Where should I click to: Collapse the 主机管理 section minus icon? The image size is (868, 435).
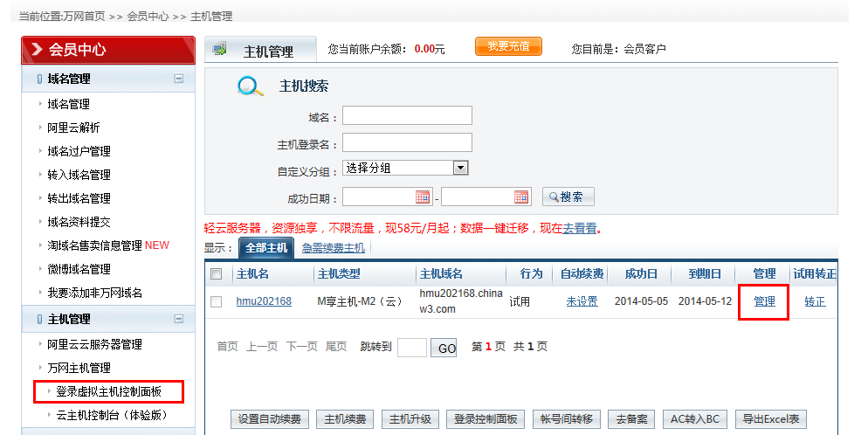click(x=179, y=319)
